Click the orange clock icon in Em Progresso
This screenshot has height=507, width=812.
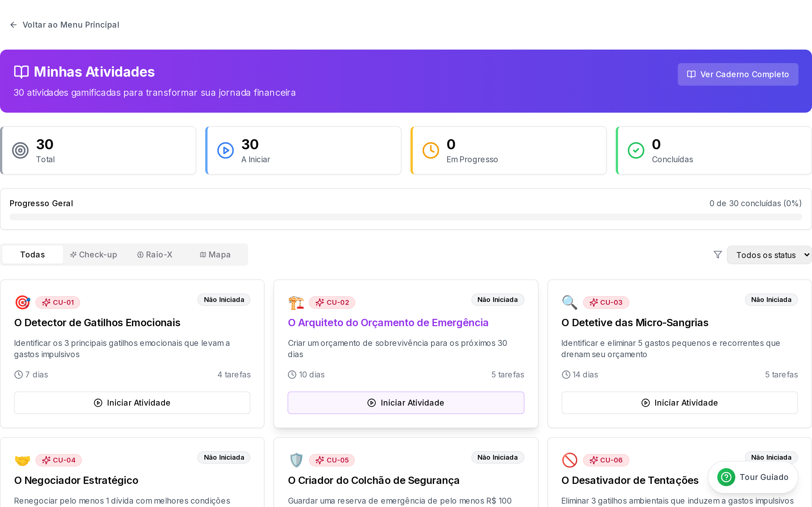click(431, 151)
